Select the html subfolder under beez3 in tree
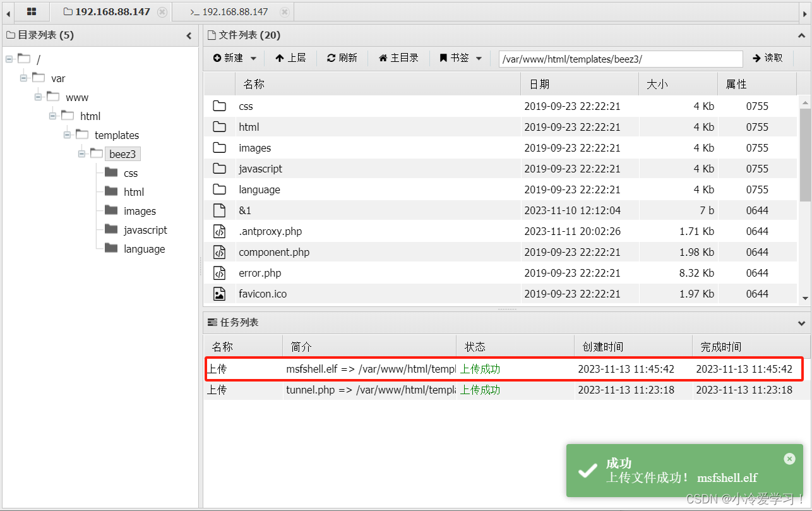Screen dimensions: 812x511 [x=134, y=192]
